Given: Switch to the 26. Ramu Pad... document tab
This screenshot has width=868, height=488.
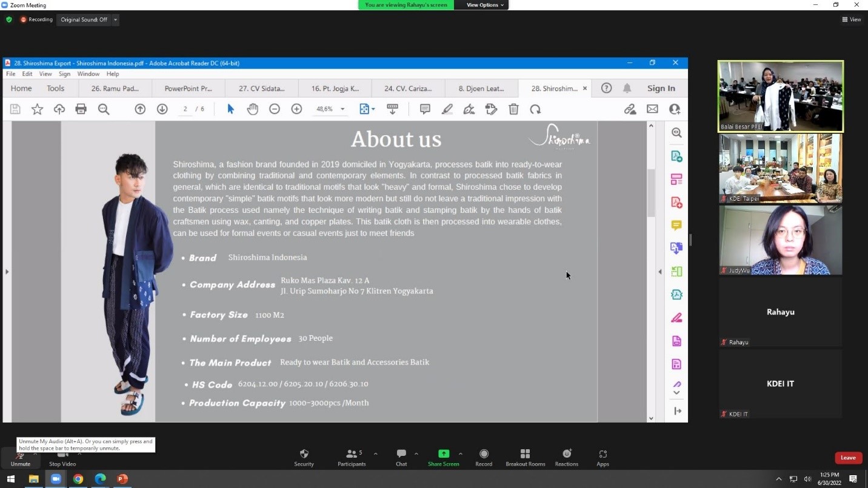Looking at the screenshot, I should pos(115,88).
